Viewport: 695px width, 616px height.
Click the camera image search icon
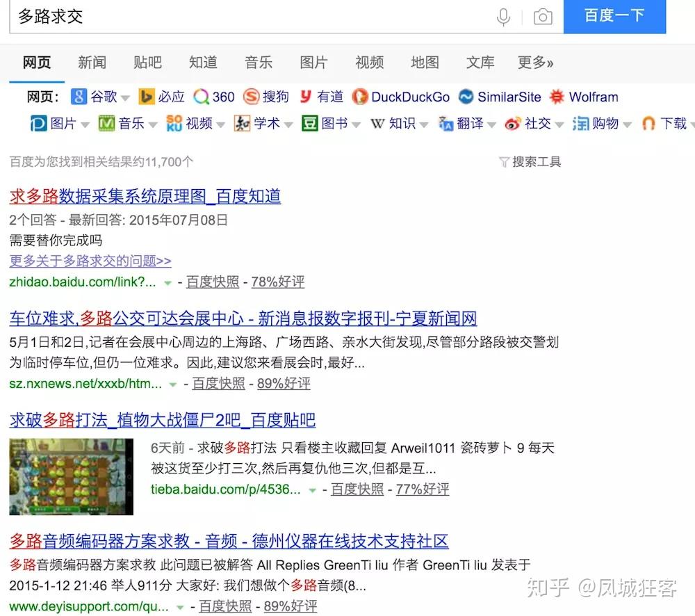543,17
